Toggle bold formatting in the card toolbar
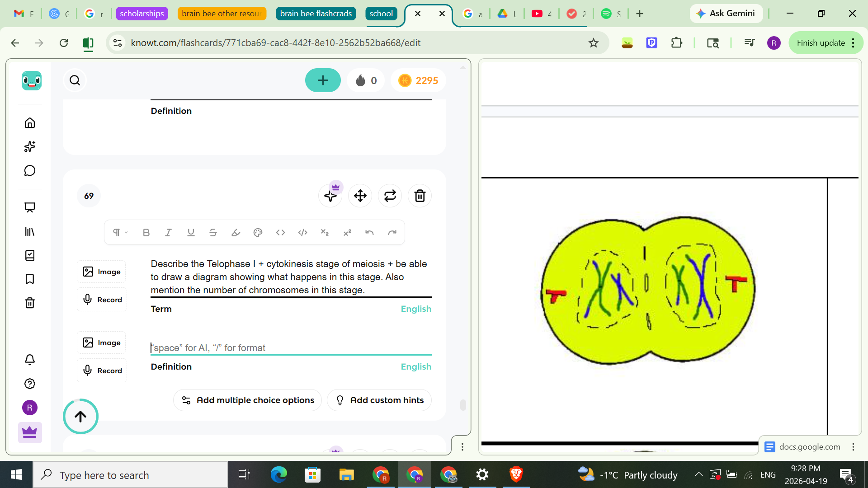868x488 pixels. click(x=146, y=232)
